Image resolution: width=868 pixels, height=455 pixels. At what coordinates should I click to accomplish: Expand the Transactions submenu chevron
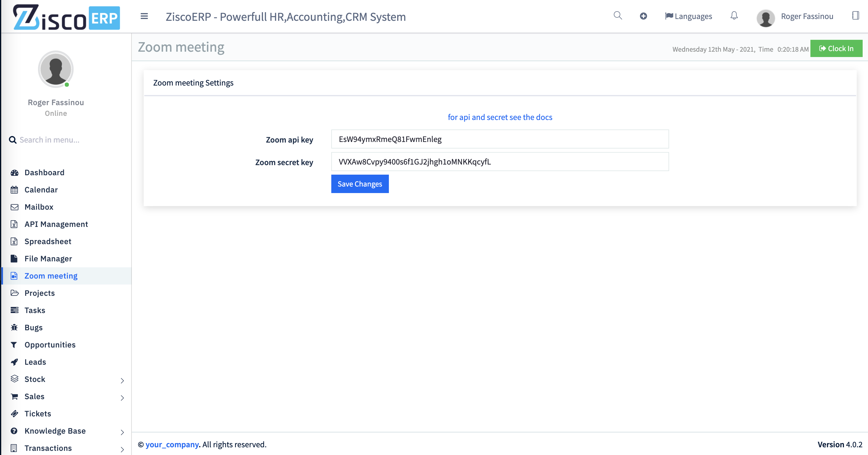pos(122,449)
